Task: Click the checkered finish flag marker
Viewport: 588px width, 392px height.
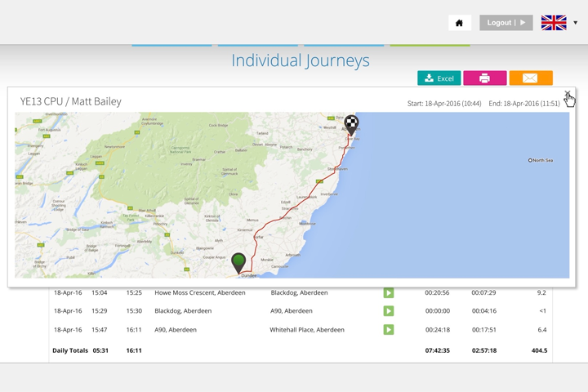Action: pyautogui.click(x=351, y=123)
